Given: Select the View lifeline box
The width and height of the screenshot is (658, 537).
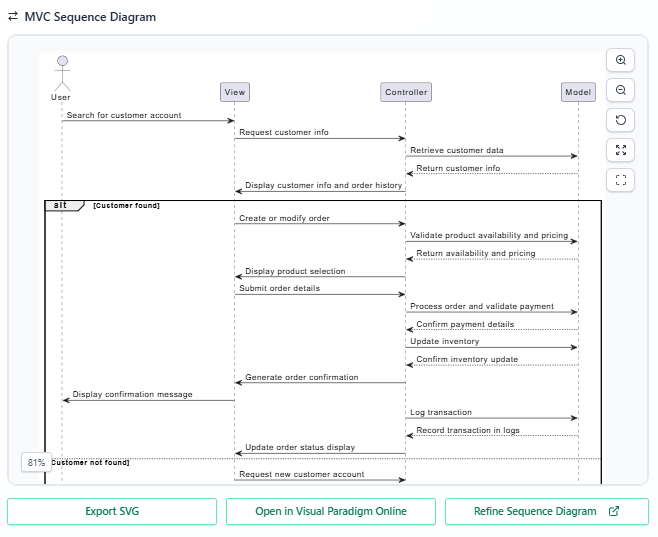Looking at the screenshot, I should [x=234, y=92].
